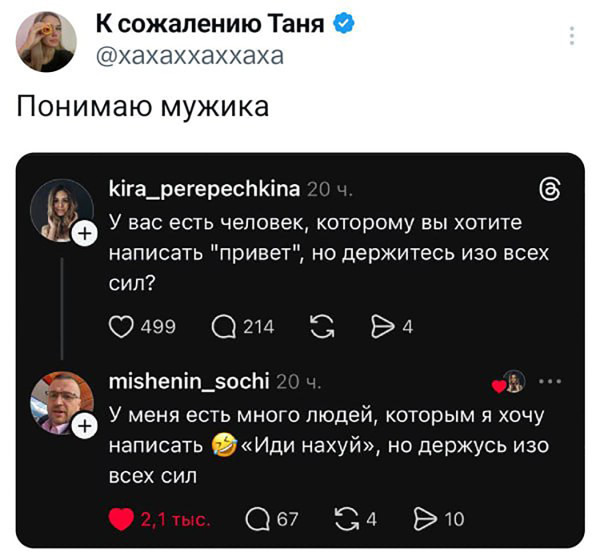Open the tweet's three-dot options menu
This screenshot has width=600, height=560.
(x=571, y=36)
